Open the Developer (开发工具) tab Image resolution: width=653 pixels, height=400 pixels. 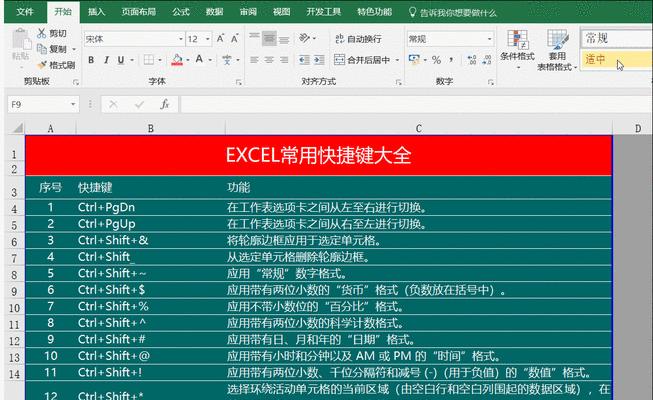324,12
